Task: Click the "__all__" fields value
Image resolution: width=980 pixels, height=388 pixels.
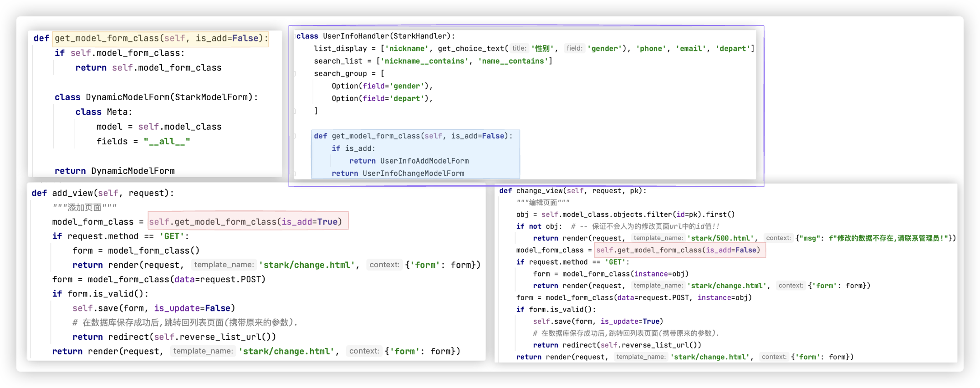Action: point(167,142)
